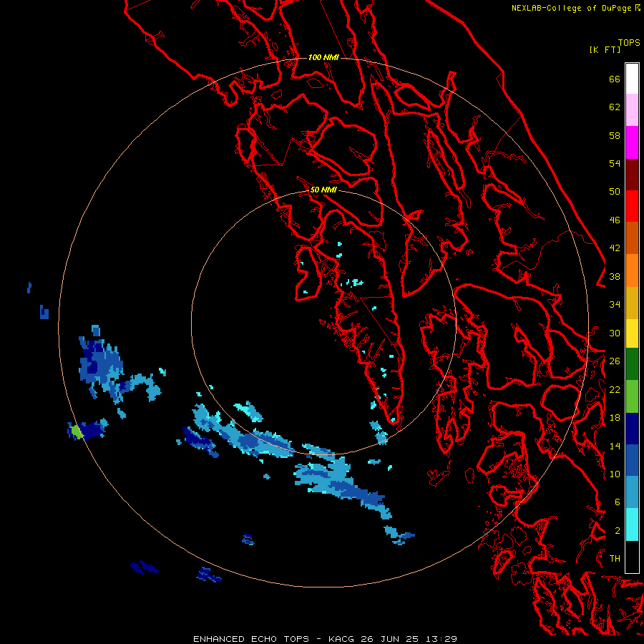Screen dimensions: 644x644
Task: Click the yellow legend swatch
Action: coord(632,333)
